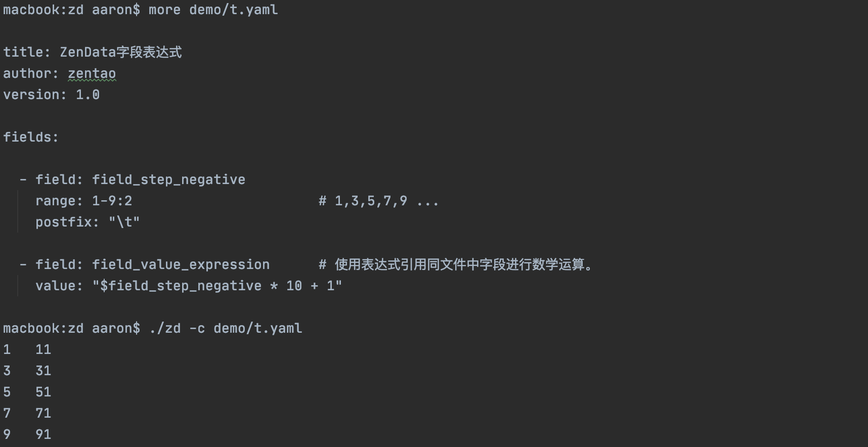Screen dimensions: 868x447
Task: Click the version value 1.0
Action: click(x=88, y=95)
